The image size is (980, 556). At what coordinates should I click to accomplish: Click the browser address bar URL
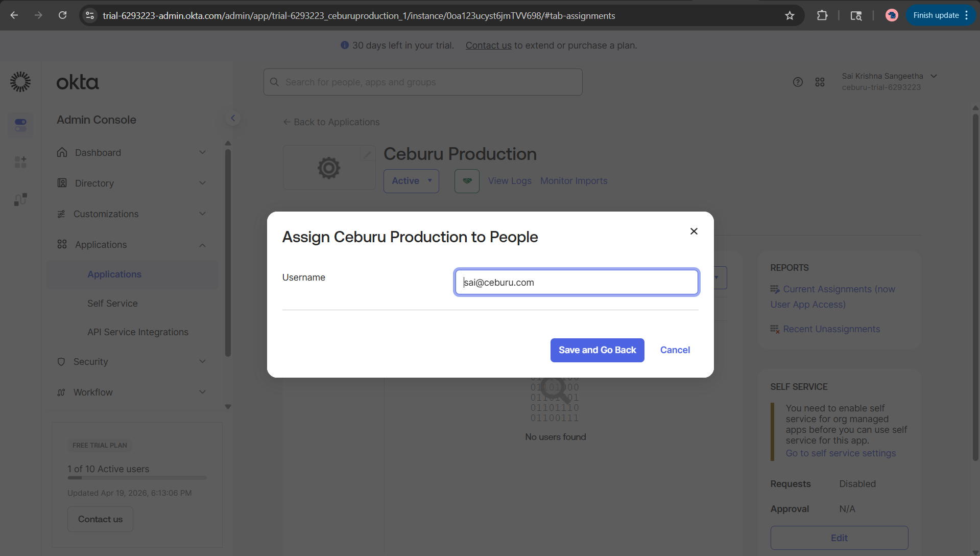coord(358,16)
